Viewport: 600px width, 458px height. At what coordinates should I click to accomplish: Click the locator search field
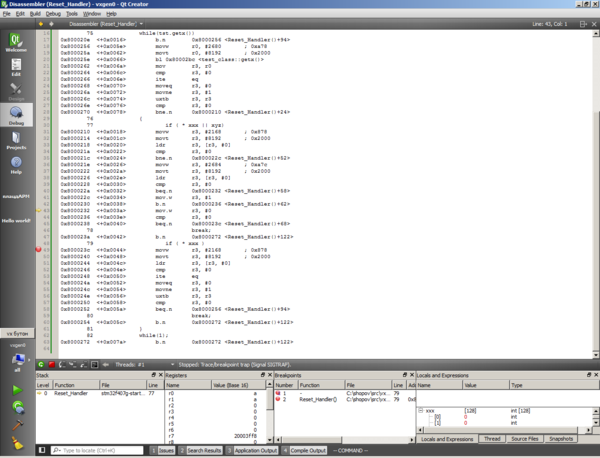click(97, 450)
